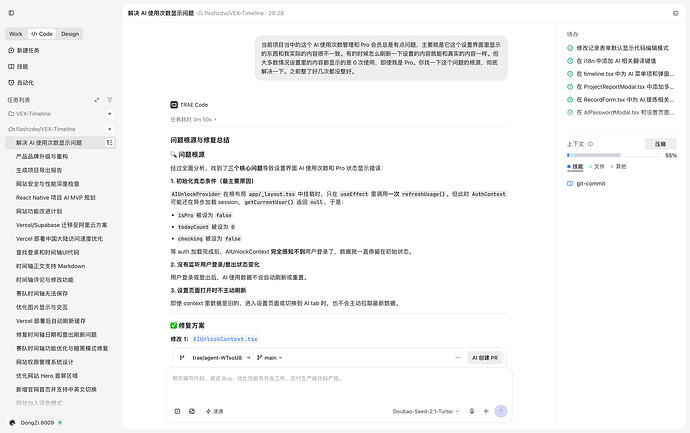The height and width of the screenshot is (433, 690).
Task: Click the image attach icon in the input box
Action: click(192, 411)
